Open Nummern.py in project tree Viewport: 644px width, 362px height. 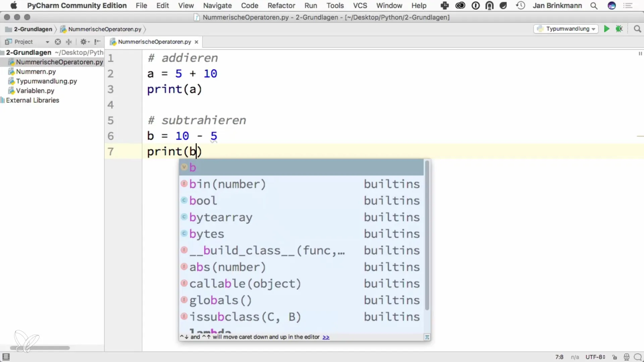[36, 72]
